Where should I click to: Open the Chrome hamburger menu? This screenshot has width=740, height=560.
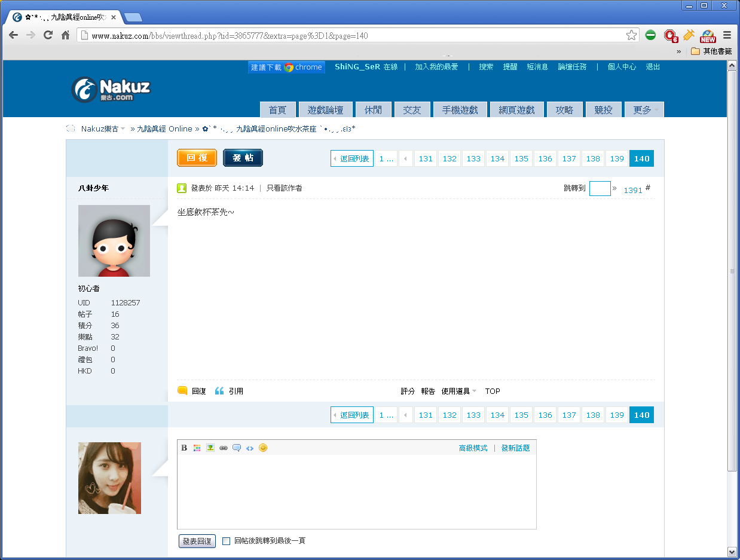pos(727,35)
